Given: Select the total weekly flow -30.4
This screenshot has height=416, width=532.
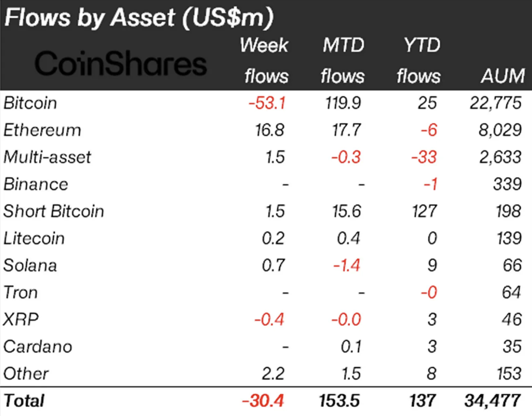Looking at the screenshot, I should click(x=263, y=401).
